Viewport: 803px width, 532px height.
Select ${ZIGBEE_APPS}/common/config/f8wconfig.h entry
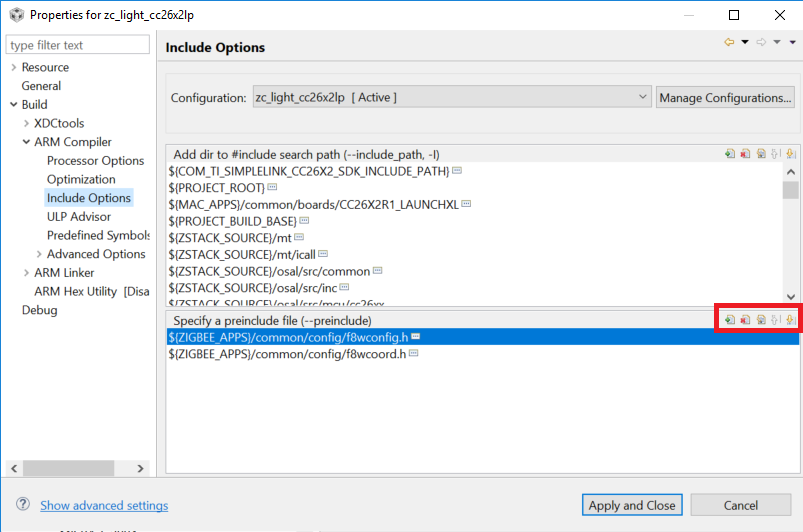point(482,337)
